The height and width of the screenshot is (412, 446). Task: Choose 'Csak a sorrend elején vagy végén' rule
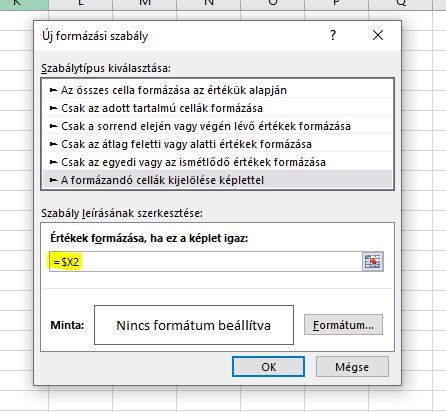[218, 126]
